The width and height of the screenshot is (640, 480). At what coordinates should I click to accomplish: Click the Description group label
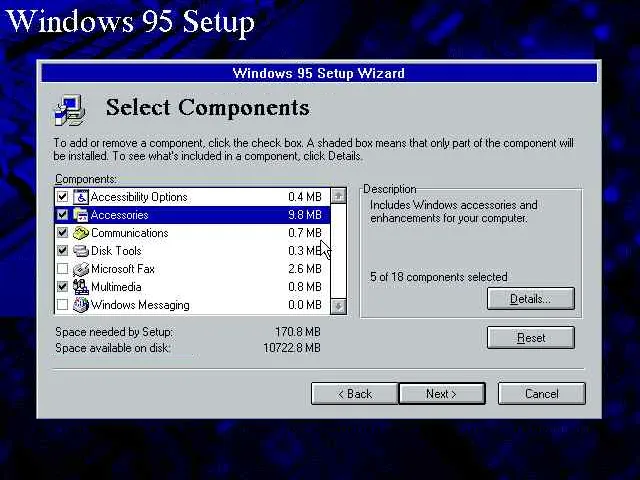pyautogui.click(x=389, y=189)
